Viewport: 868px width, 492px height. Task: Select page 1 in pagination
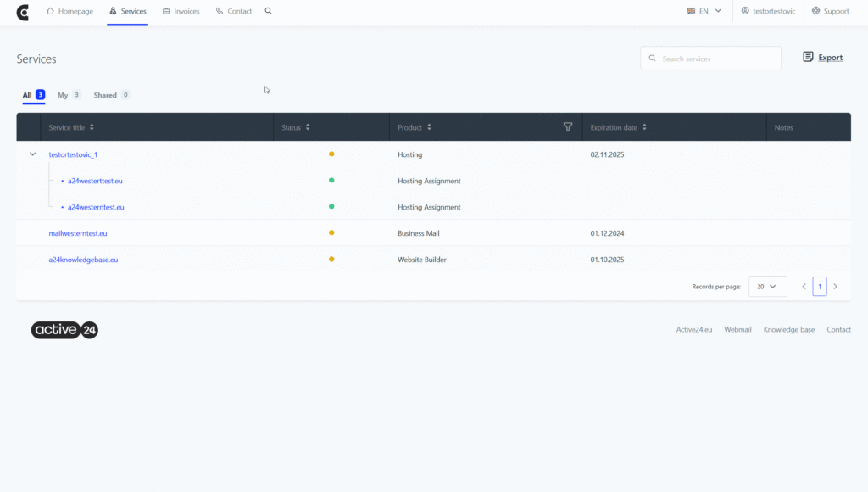point(820,287)
